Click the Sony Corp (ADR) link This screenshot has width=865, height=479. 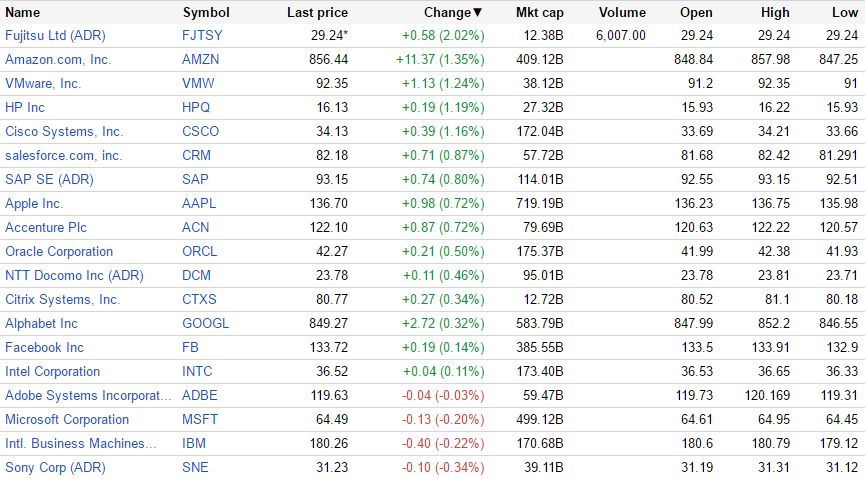tap(55, 467)
